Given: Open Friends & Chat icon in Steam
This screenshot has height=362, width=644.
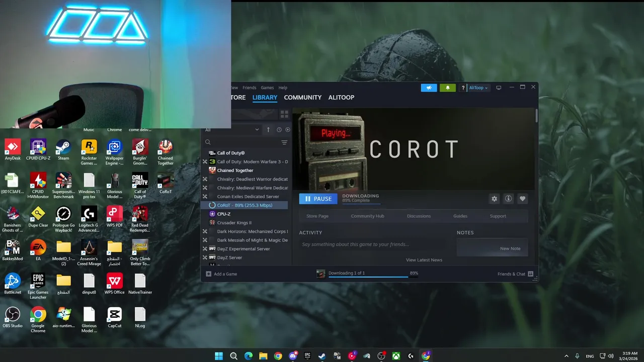Looking at the screenshot, I should coord(530,274).
